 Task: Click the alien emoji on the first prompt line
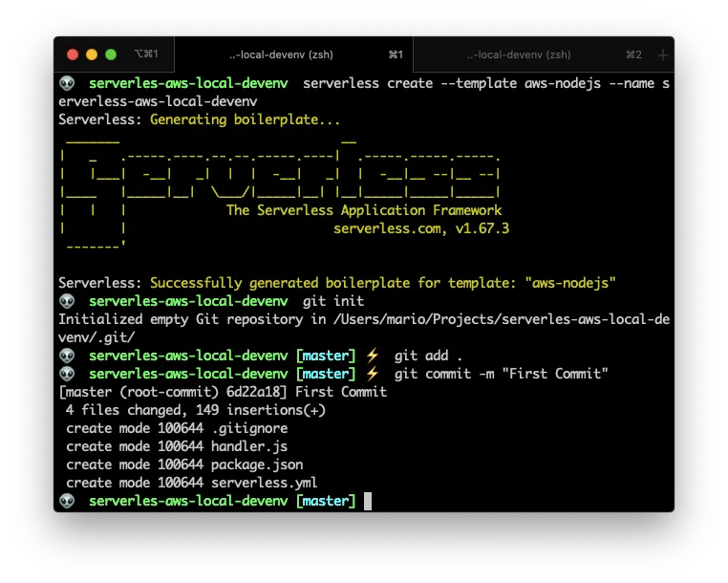click(x=67, y=83)
